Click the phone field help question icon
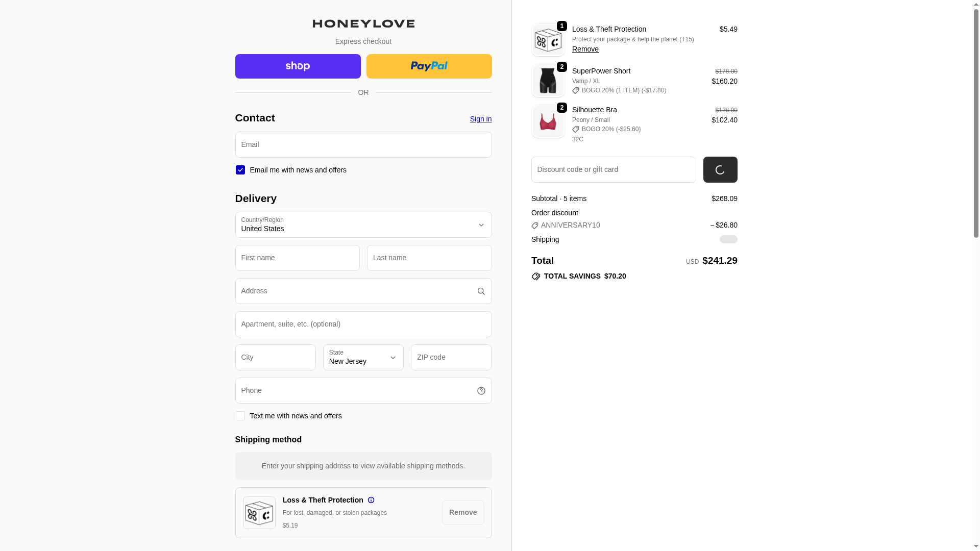Screen dimensions: 980x551 tap(481, 391)
